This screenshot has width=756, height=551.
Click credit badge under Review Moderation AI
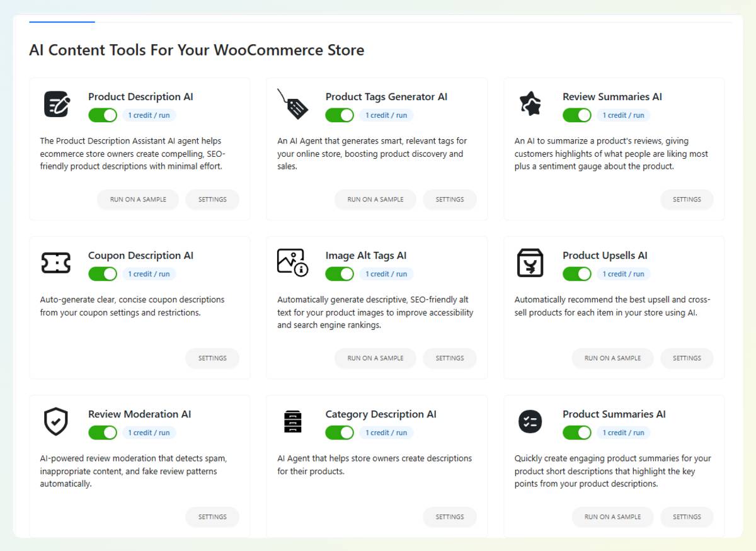pos(149,433)
